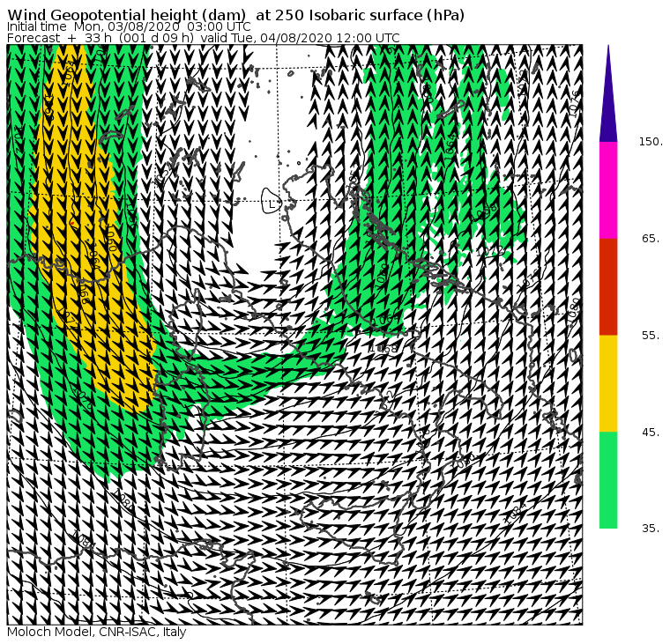
Task: Click the 'Initial time Mon, 03/08/2020' line
Action: [129, 27]
